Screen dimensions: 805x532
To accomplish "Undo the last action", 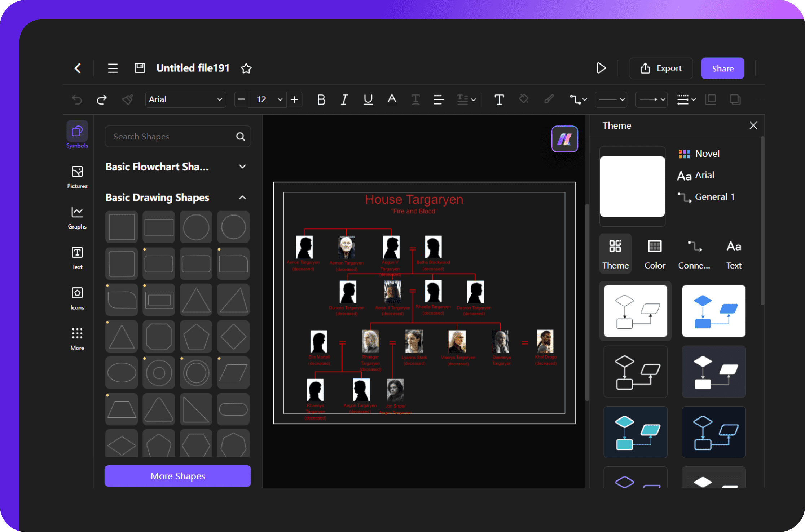I will point(77,99).
